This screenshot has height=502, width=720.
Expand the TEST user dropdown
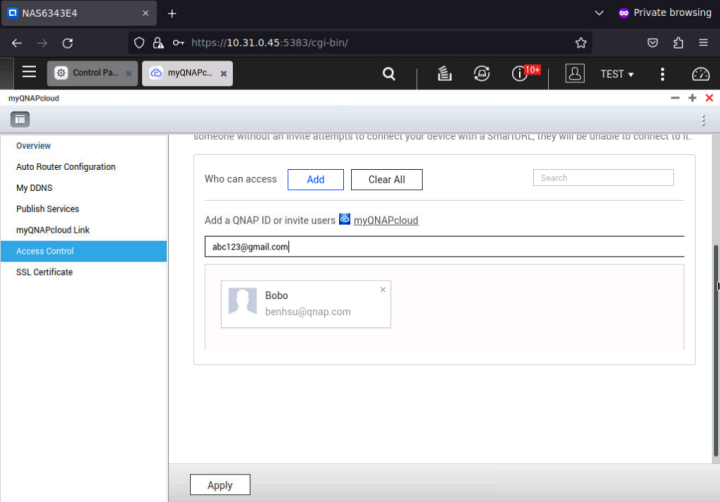[x=617, y=74]
